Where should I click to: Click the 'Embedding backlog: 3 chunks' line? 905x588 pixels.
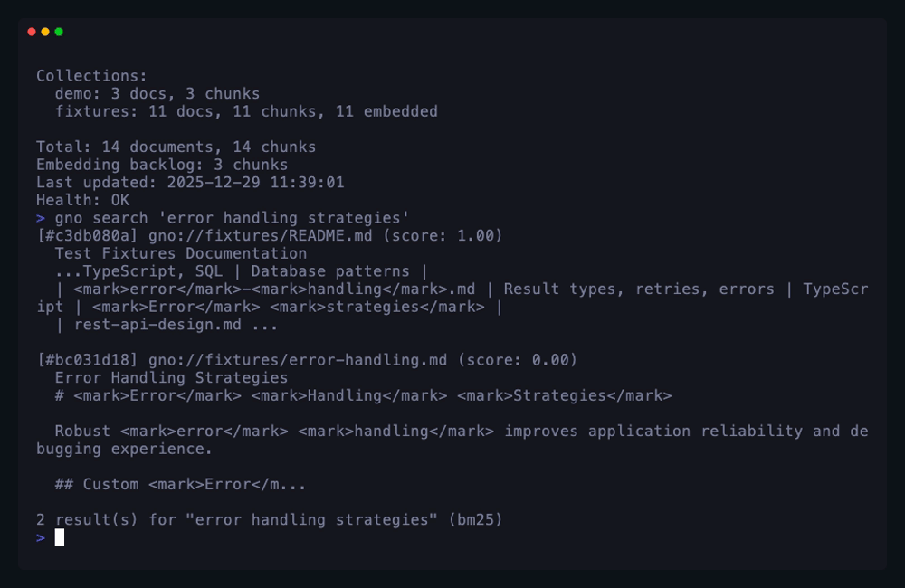point(162,165)
